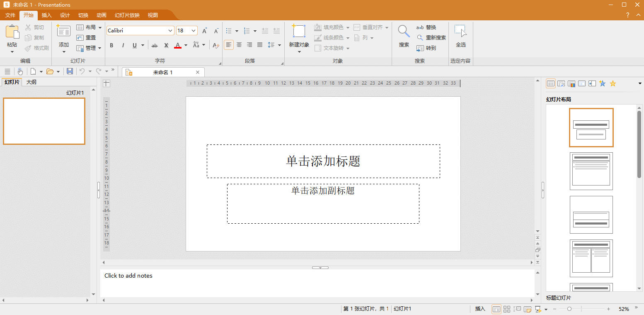
Task: Expand the 布局 layout dropdown arrow
Action: 100,27
